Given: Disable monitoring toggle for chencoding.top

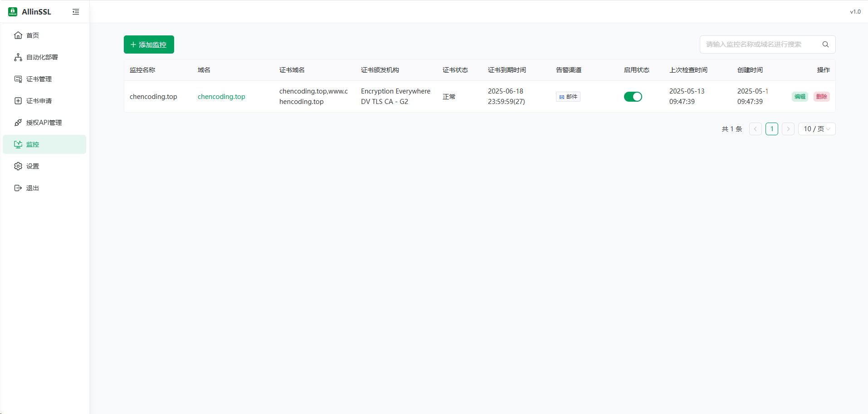Looking at the screenshot, I should point(633,97).
